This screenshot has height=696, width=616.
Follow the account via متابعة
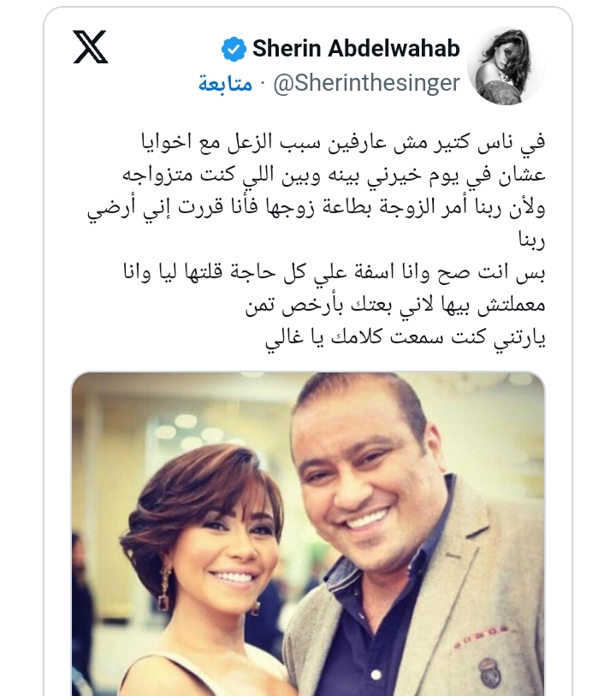[x=225, y=83]
